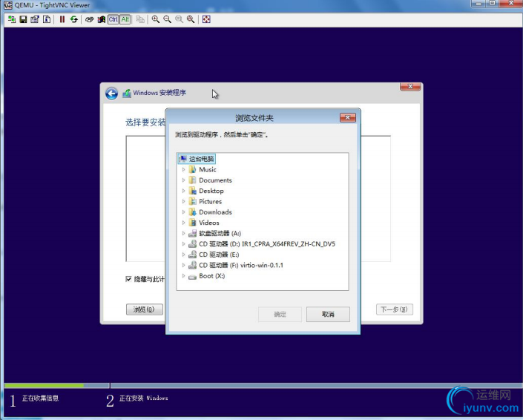Expand the Pictures folder node

point(183,202)
